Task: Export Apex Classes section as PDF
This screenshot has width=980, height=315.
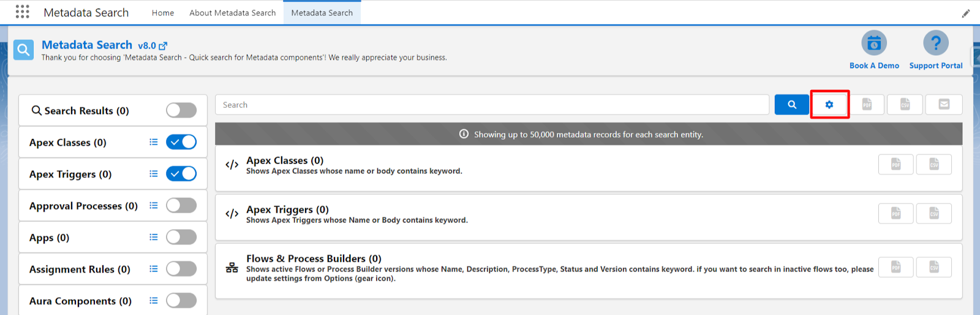Action: [895, 164]
